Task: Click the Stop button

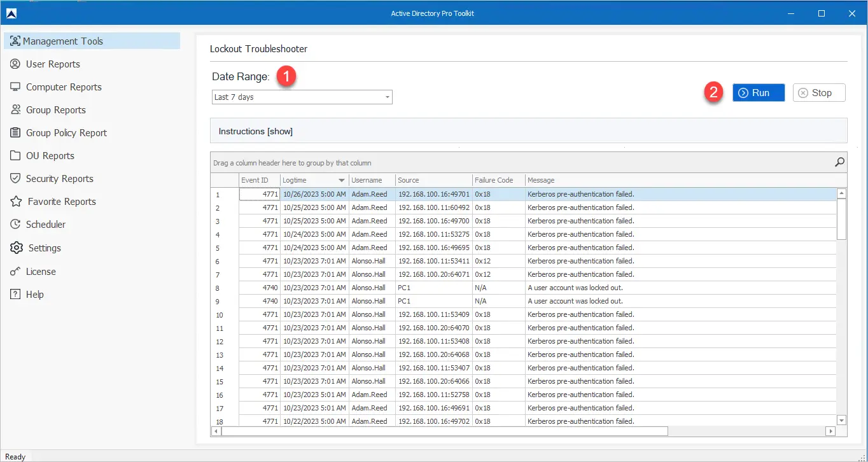Action: tap(819, 93)
